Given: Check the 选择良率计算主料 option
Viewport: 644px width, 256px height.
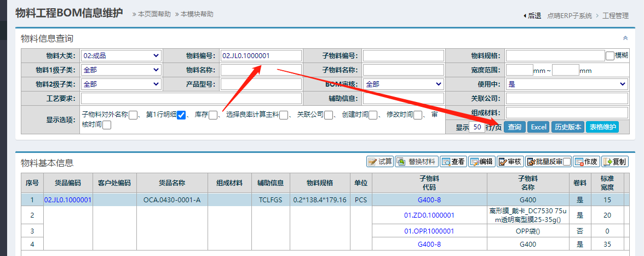Looking at the screenshot, I should tap(284, 116).
